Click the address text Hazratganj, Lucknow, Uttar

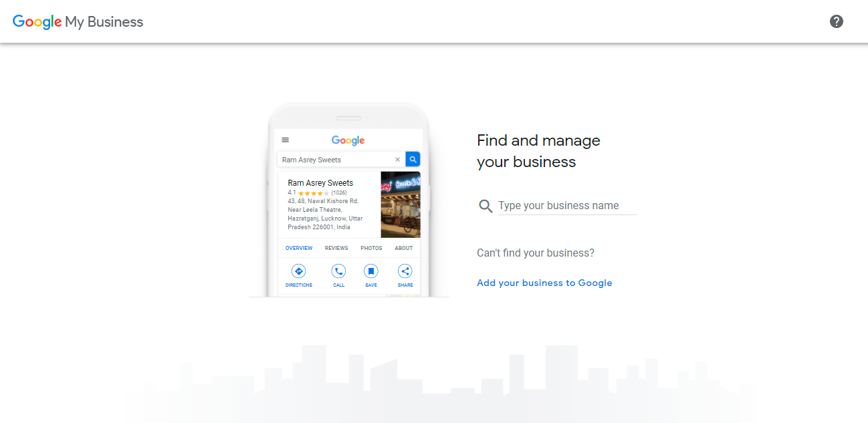tap(325, 219)
